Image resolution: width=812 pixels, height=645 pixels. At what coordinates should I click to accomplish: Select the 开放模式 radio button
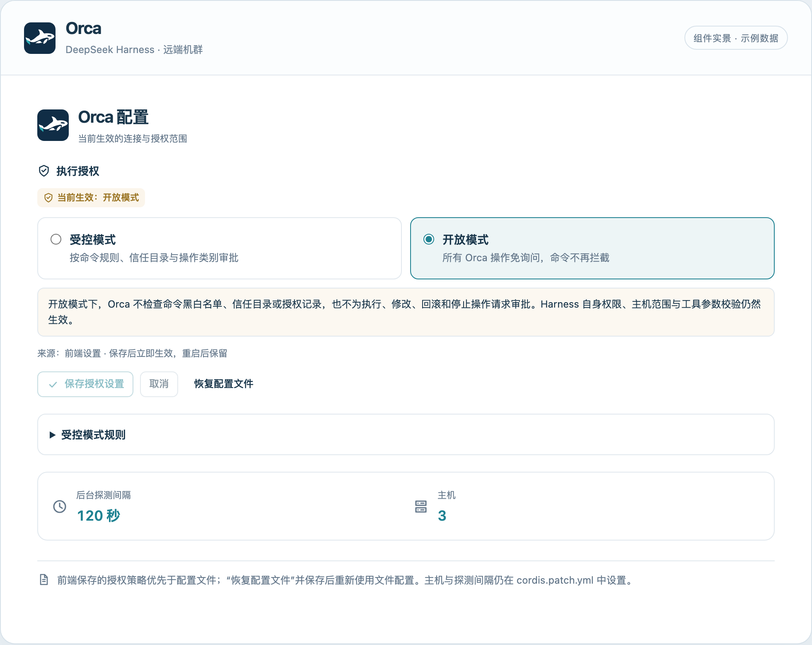pyautogui.click(x=429, y=239)
